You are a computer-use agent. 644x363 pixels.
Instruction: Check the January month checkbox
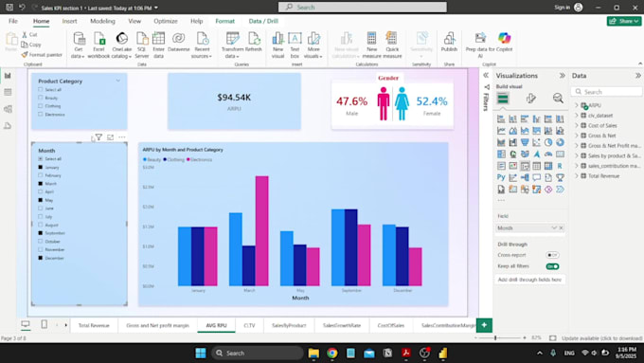40,168
